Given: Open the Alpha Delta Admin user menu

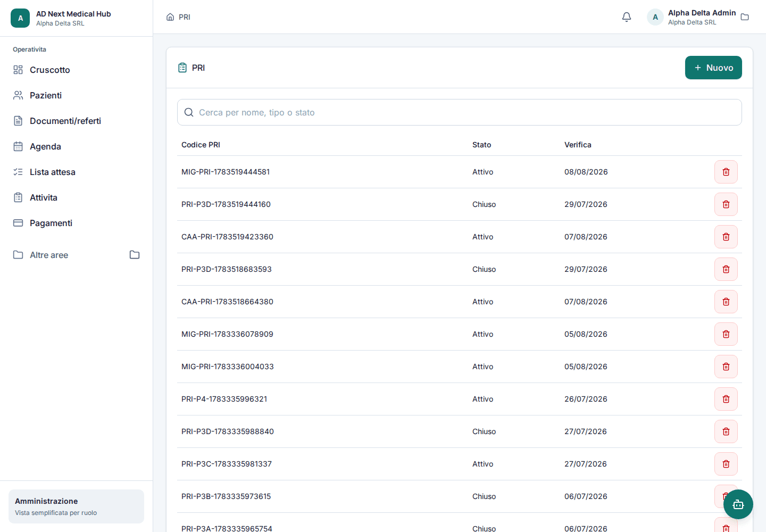Looking at the screenshot, I should [x=692, y=17].
